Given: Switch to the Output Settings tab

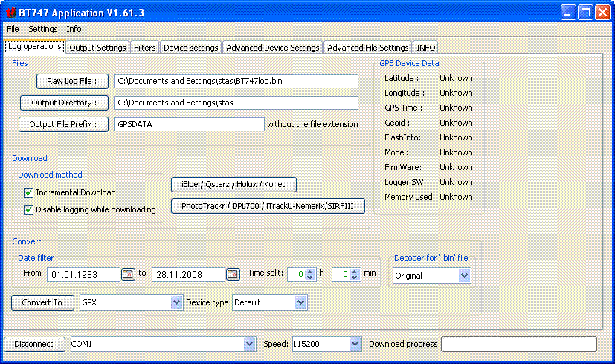Looking at the screenshot, I should click(97, 48).
